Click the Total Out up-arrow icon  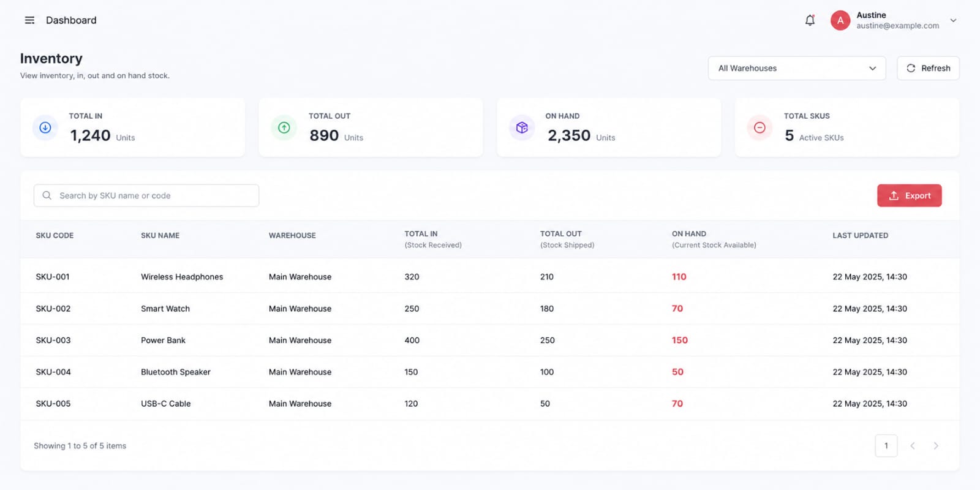[x=284, y=127]
